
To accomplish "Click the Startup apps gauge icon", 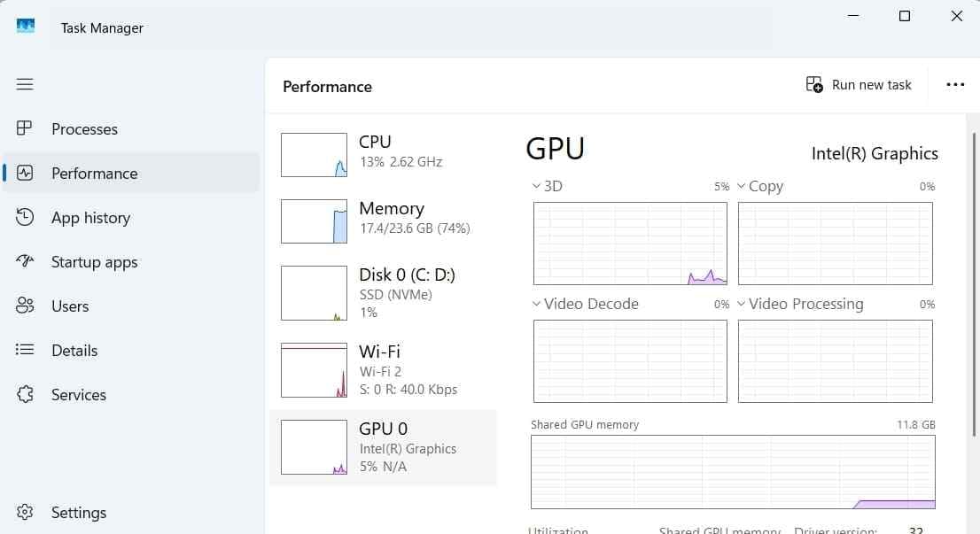I will pos(25,260).
